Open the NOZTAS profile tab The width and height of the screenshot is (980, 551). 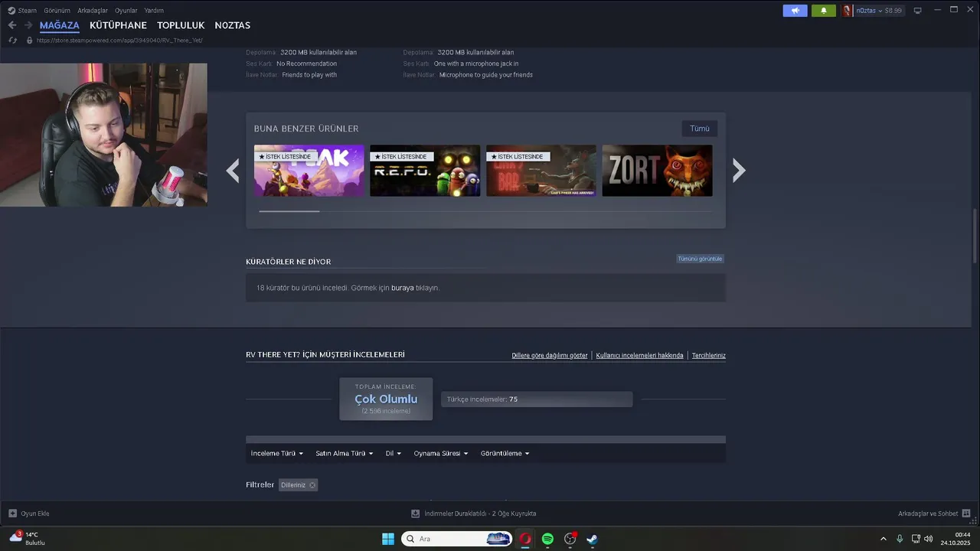(233, 25)
